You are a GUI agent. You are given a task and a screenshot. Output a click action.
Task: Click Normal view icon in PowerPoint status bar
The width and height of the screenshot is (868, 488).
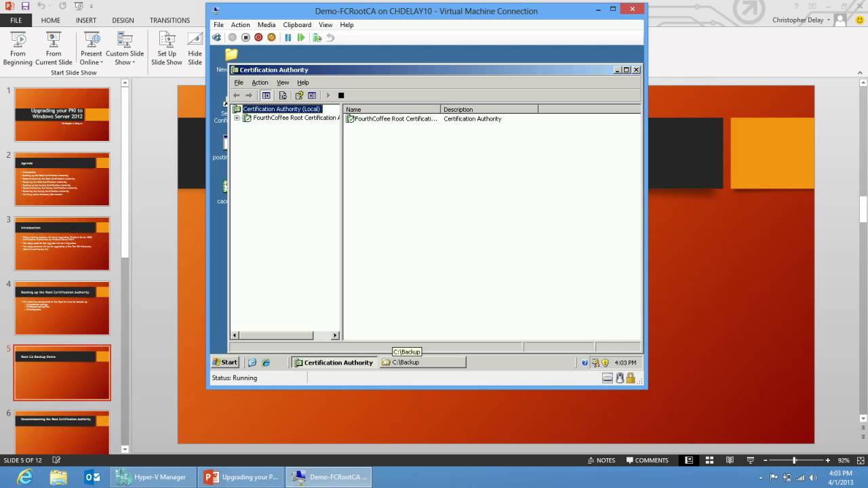coord(689,460)
